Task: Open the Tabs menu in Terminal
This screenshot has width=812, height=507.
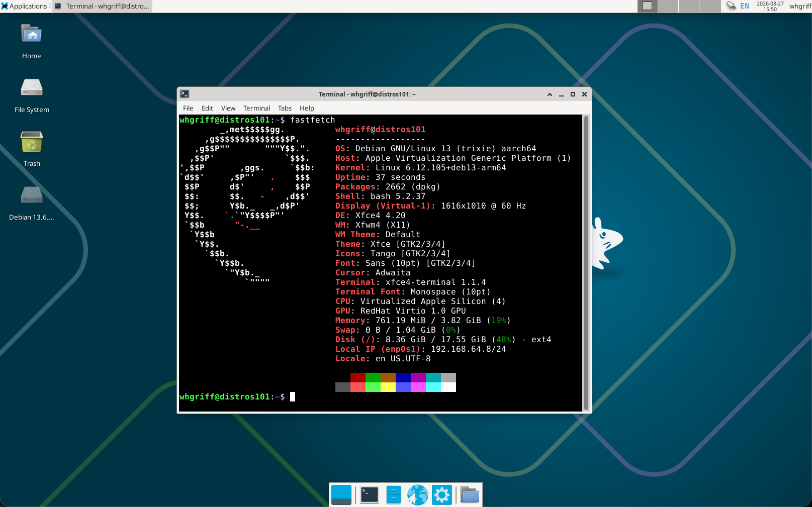Action: [x=285, y=108]
